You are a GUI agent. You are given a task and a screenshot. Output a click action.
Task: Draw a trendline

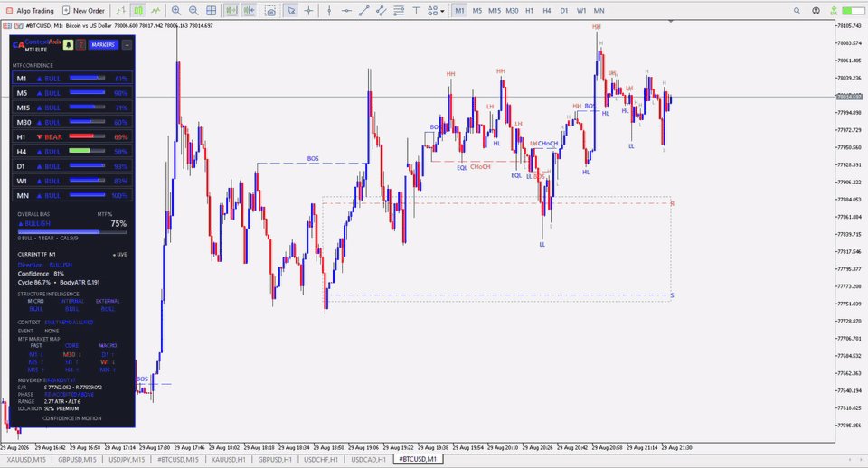point(363,11)
